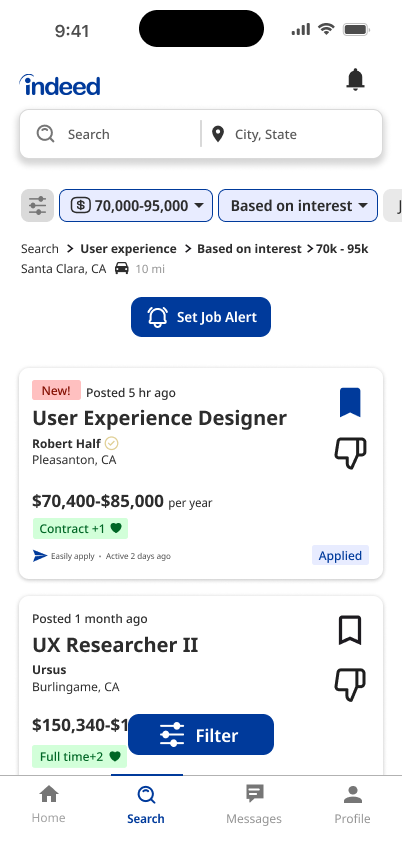Switch to the Messages tab
The image size is (402, 852).
coord(254,805)
